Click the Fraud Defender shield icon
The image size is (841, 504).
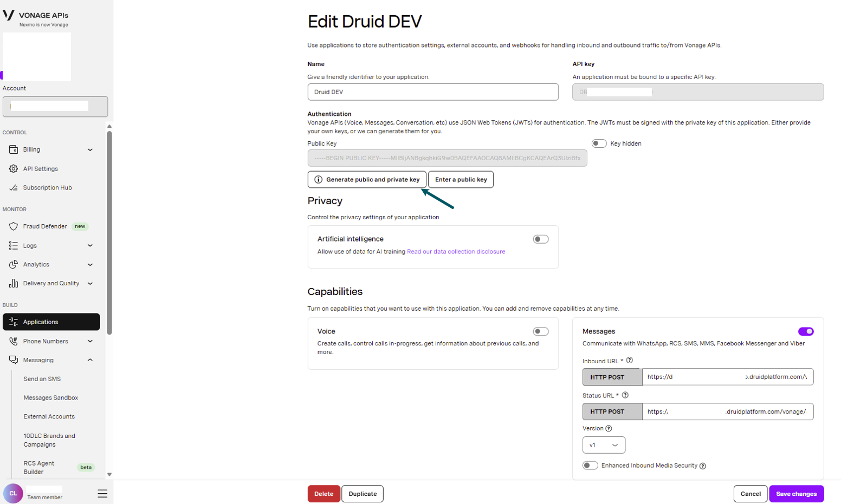pyautogui.click(x=14, y=226)
